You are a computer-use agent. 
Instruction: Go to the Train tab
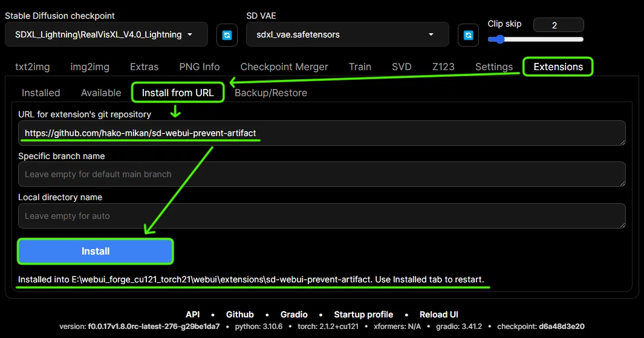click(360, 67)
